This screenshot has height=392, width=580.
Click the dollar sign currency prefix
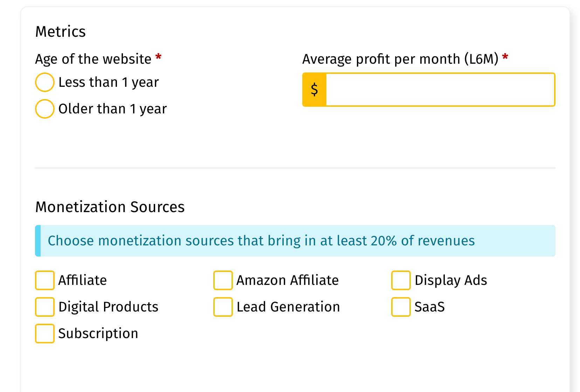tap(314, 90)
